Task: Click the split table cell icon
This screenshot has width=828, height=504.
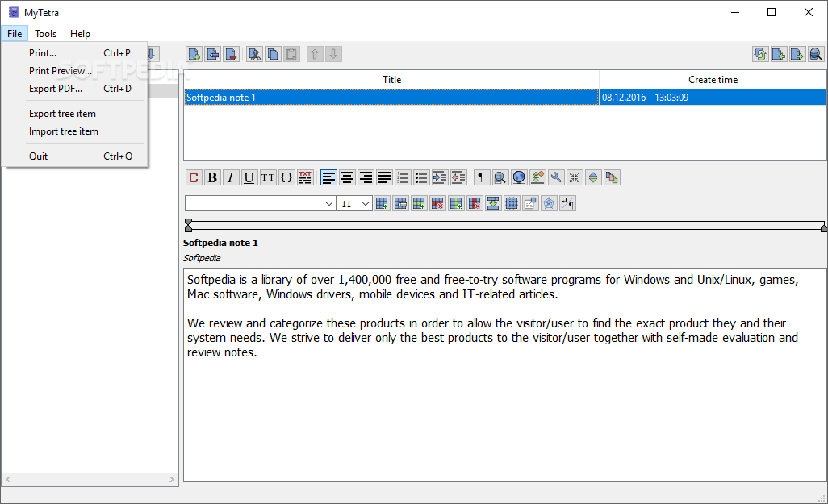Action: click(x=511, y=204)
